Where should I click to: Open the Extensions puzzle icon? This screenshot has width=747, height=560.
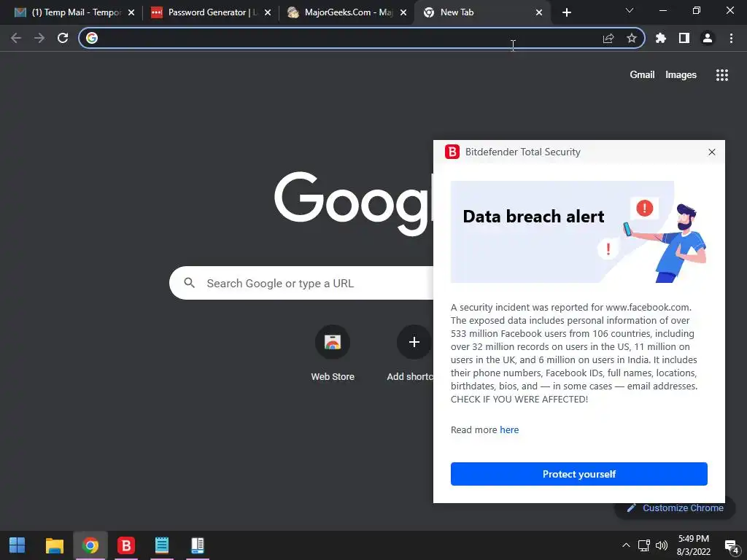[x=661, y=38]
